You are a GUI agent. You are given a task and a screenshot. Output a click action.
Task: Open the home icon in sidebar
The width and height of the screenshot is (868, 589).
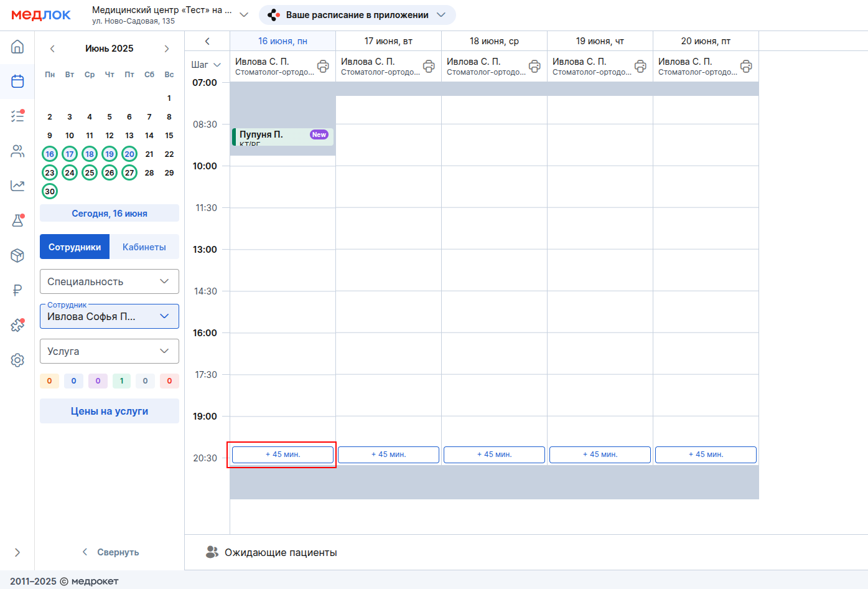coord(17,47)
